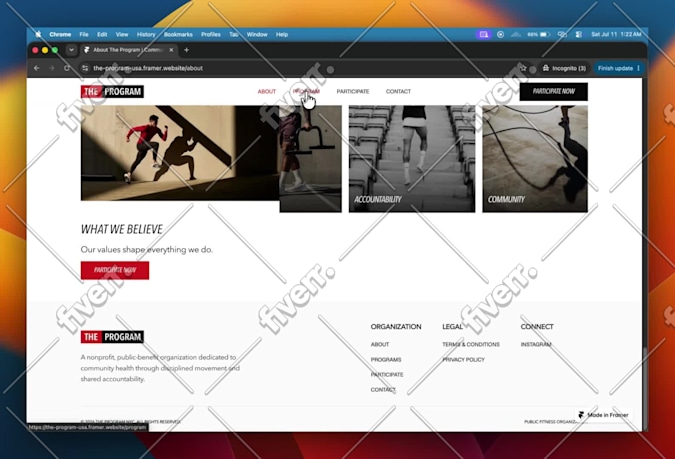Click The Program logo in footer

[x=112, y=336]
